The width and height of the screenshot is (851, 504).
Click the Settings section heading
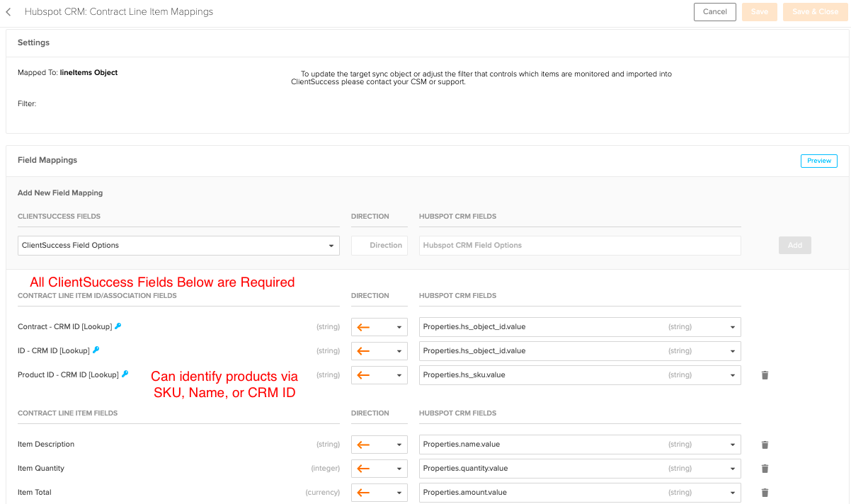coord(34,42)
